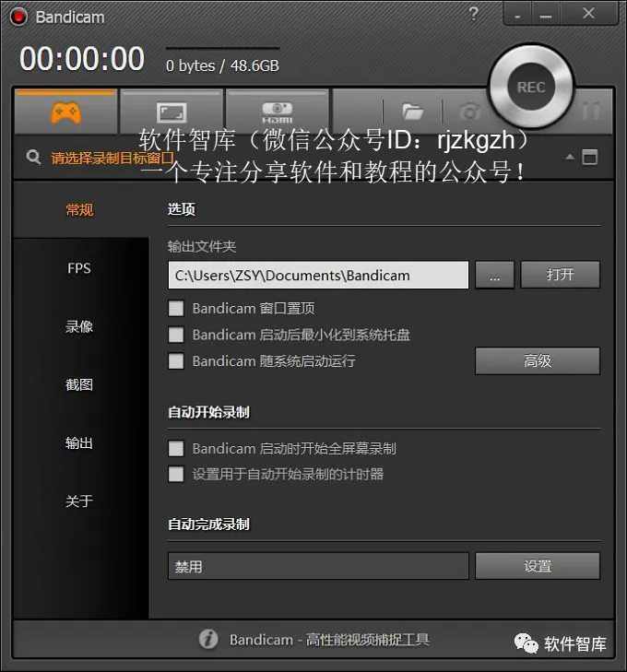Enable Bandicam 窗口置顶 checkbox

(x=176, y=308)
